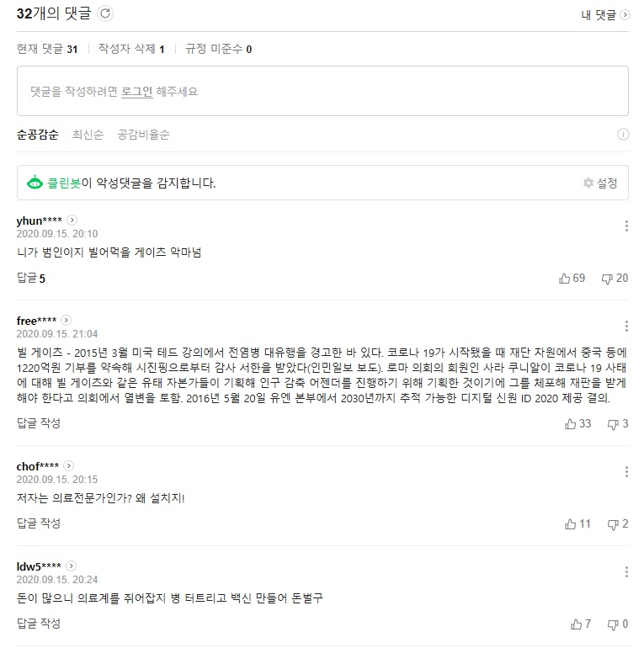Sort comments by 최신순
This screenshot has width=644, height=648.
tap(88, 135)
